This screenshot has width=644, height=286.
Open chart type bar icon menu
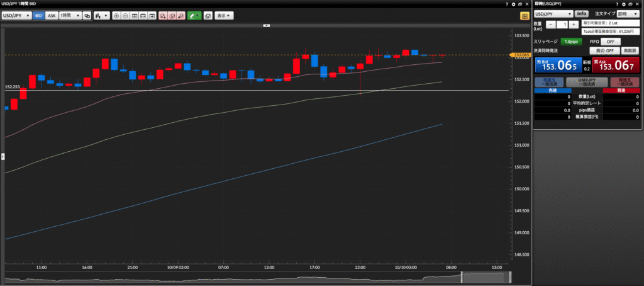[x=101, y=15]
